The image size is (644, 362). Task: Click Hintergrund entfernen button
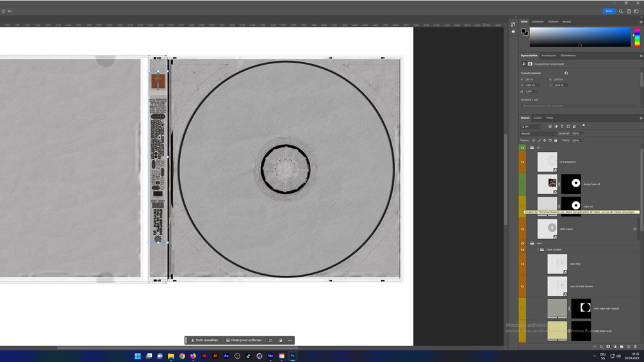(244, 340)
